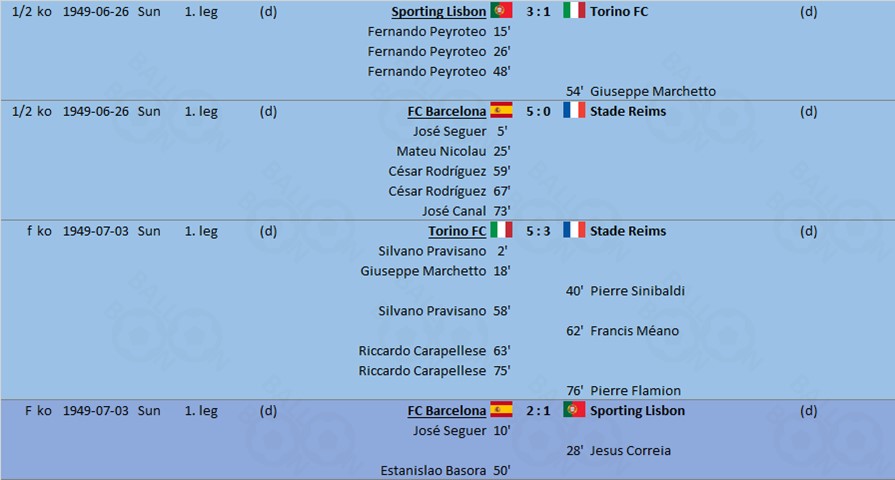
Task: Click the Portugal flag in the 2:1 final
Action: click(x=574, y=409)
